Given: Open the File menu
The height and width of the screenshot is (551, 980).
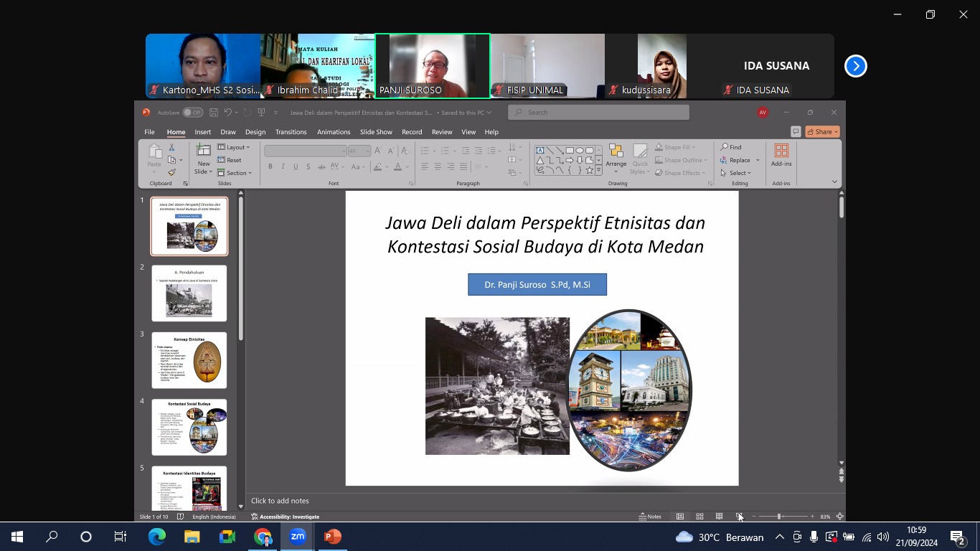Looking at the screenshot, I should tap(149, 132).
